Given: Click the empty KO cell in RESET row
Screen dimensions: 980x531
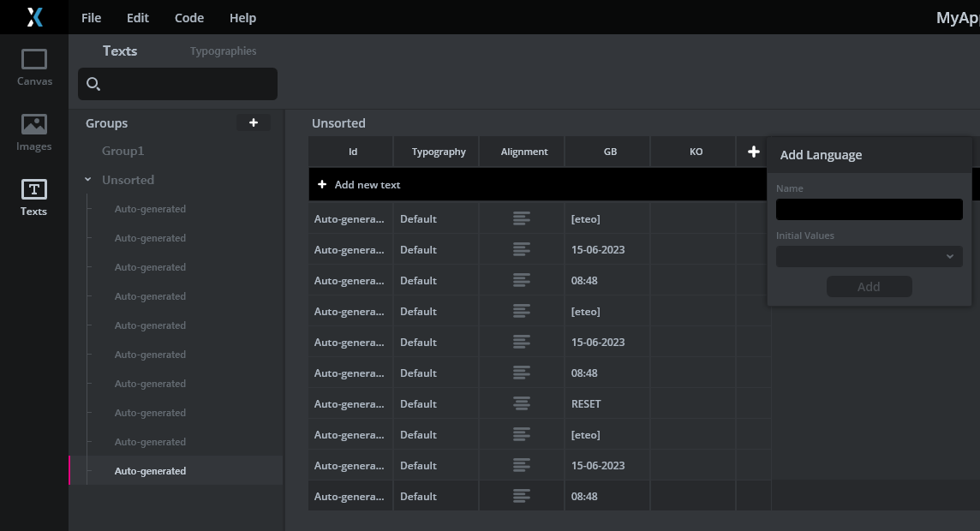Looking at the screenshot, I should click(x=693, y=403).
